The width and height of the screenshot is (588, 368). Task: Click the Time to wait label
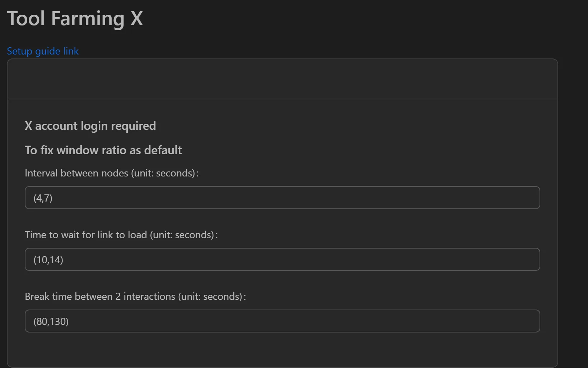(x=121, y=235)
